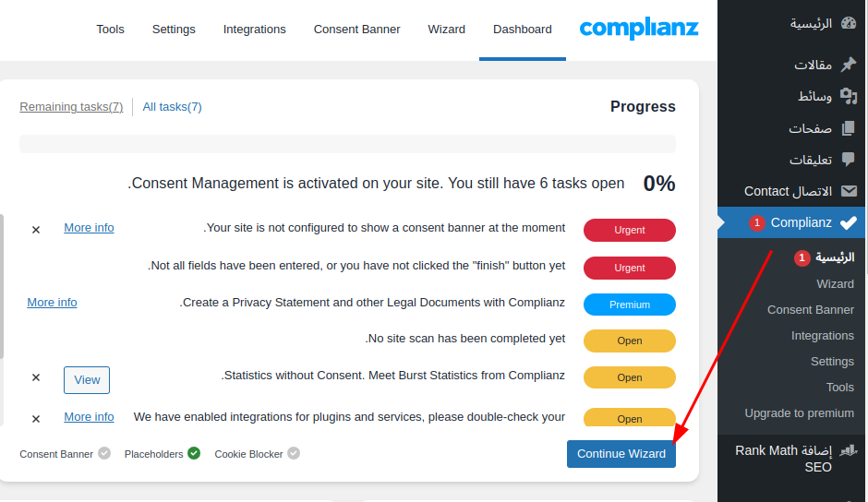Screen dimensions: 868x502
Task: Open More info link for Privacy Statement
Action: (53, 303)
